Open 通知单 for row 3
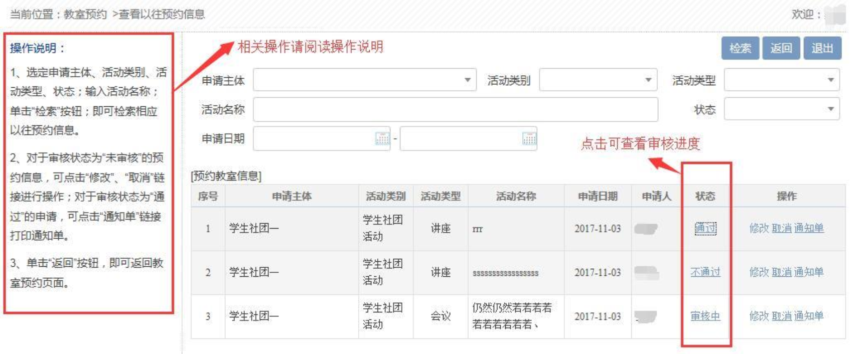Viewport: 868px width, 354px height. pyautogui.click(x=809, y=316)
